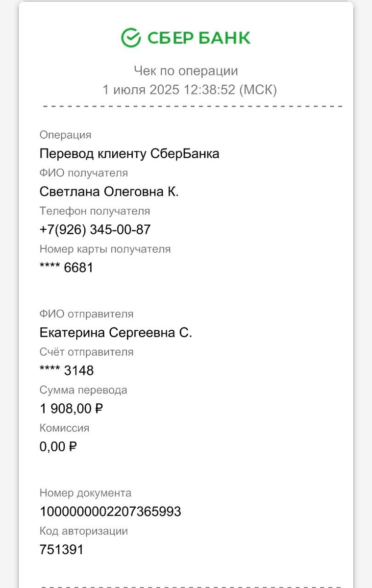Select document number 1000000002207365993
The height and width of the screenshot is (588, 372).
pos(110,512)
